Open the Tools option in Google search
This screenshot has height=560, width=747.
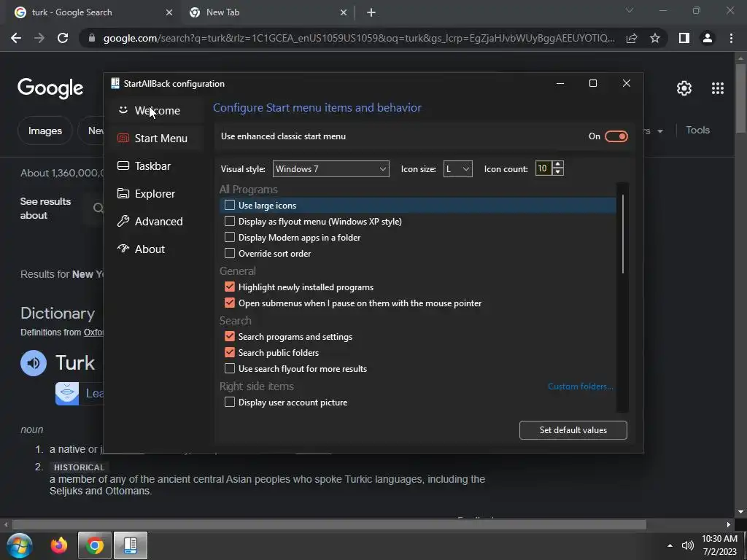[x=697, y=130]
